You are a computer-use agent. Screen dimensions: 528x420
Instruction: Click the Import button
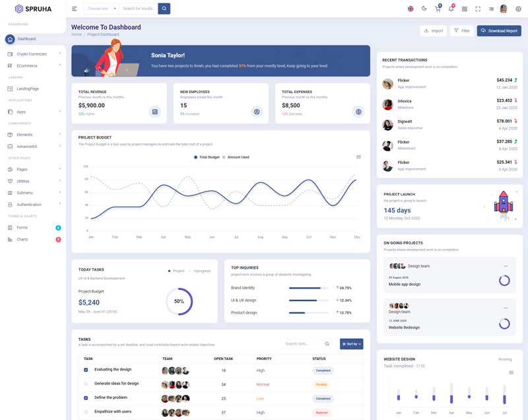[434, 31]
